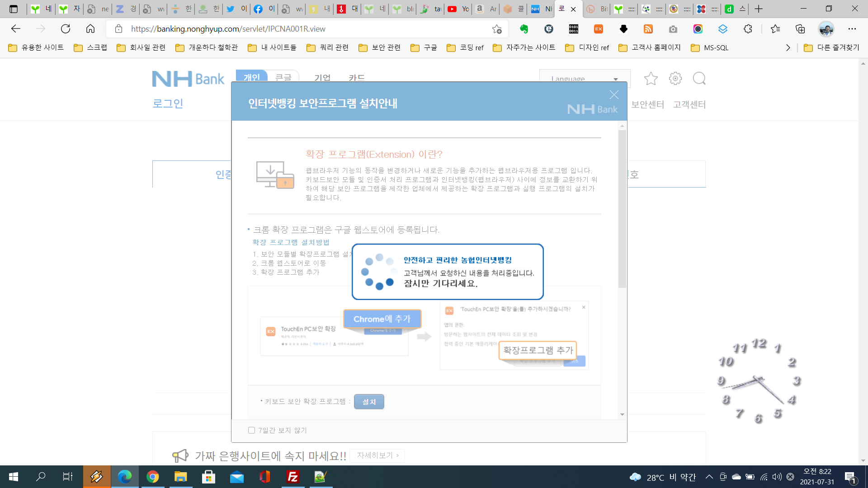Open the Mail app from the taskbar
The width and height of the screenshot is (868, 488).
237,477
